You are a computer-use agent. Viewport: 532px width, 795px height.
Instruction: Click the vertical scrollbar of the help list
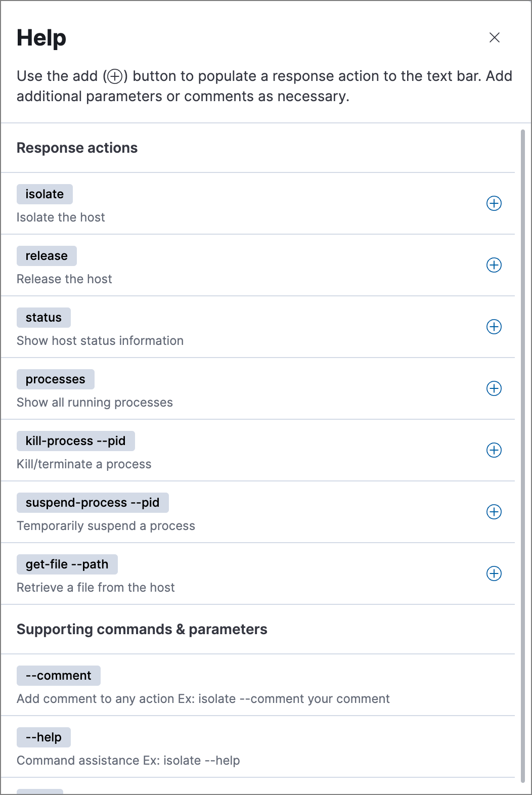pyautogui.click(x=522, y=455)
